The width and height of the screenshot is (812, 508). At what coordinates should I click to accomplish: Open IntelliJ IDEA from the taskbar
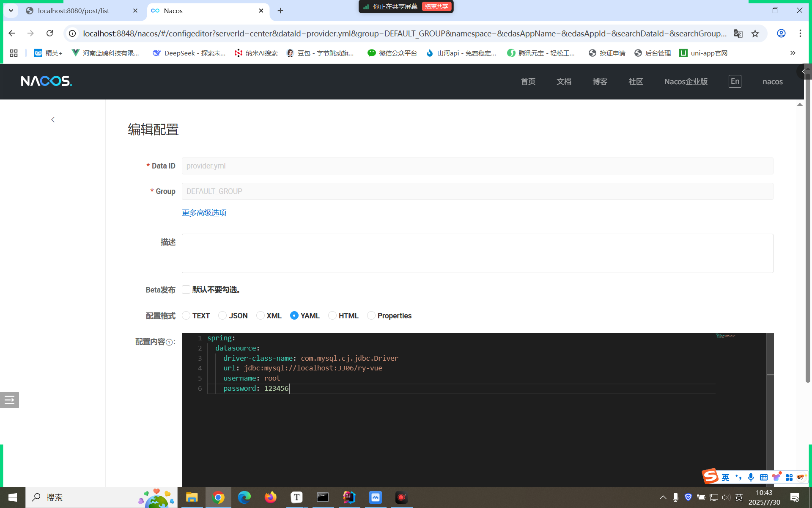(x=349, y=497)
